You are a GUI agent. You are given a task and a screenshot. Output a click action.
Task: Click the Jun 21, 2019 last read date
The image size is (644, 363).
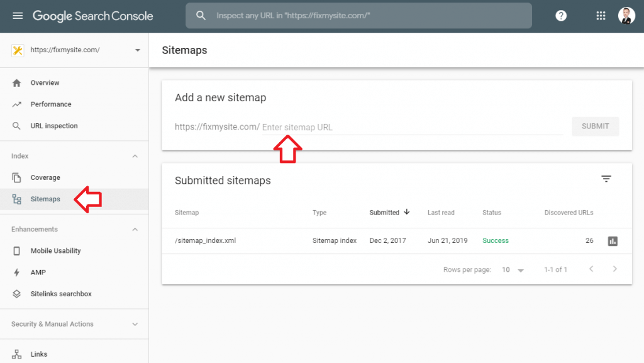point(447,240)
